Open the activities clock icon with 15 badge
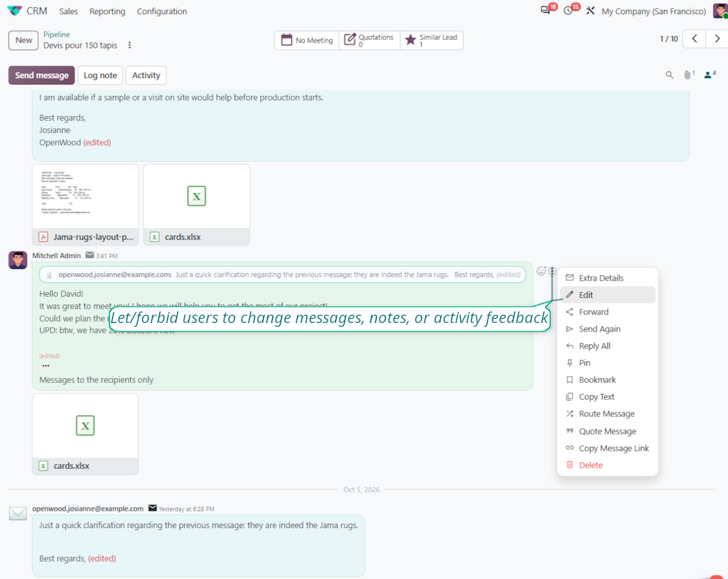Image resolution: width=728 pixels, height=579 pixels. click(x=568, y=11)
